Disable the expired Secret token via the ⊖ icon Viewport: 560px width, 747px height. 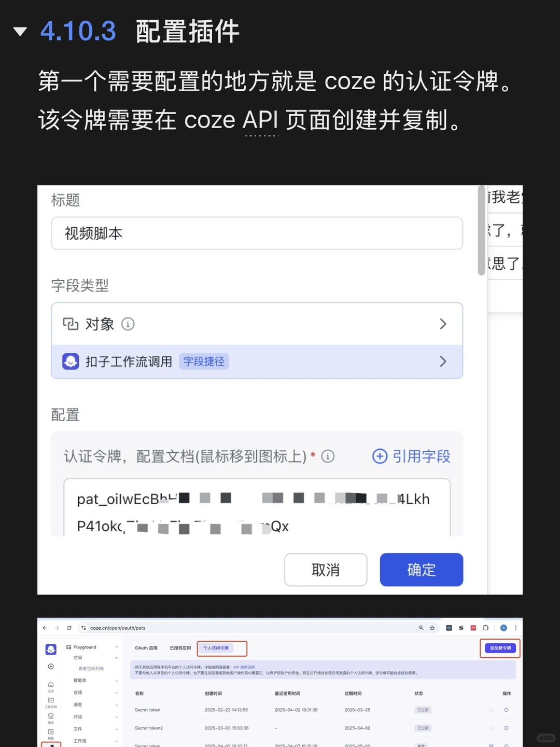click(x=506, y=710)
